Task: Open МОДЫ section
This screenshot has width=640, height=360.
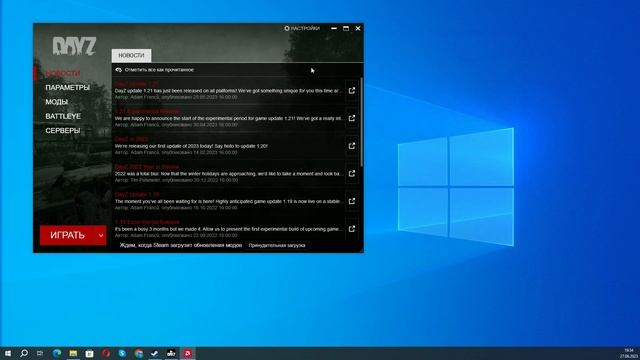Action: pyautogui.click(x=57, y=102)
